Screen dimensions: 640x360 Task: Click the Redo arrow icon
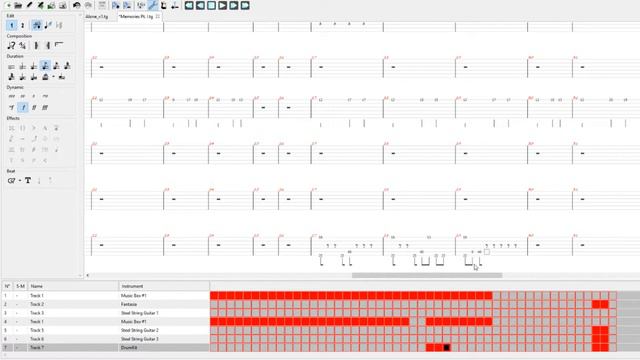(x=88, y=5)
